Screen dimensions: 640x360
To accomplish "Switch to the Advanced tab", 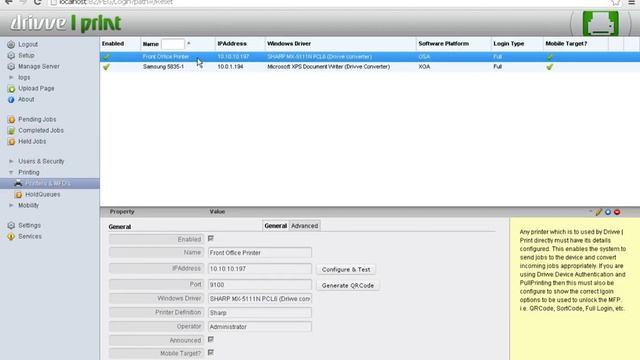I will (304, 226).
